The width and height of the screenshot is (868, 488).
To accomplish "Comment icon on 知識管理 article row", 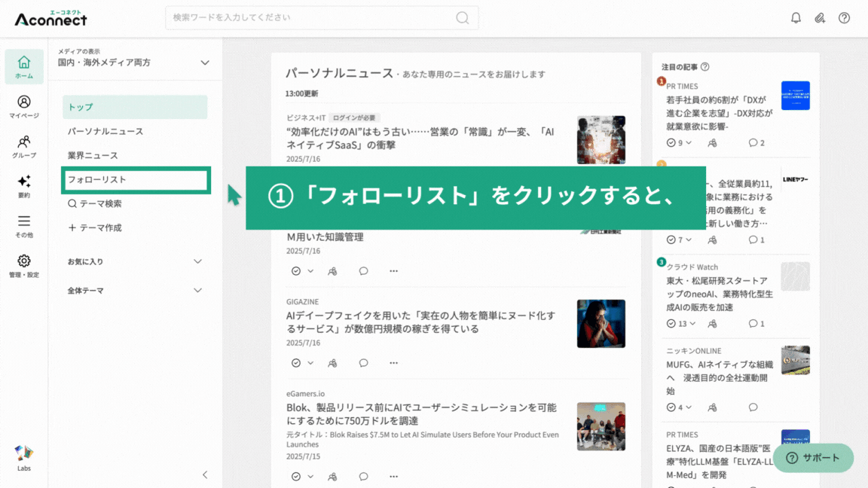I will pyautogui.click(x=363, y=271).
